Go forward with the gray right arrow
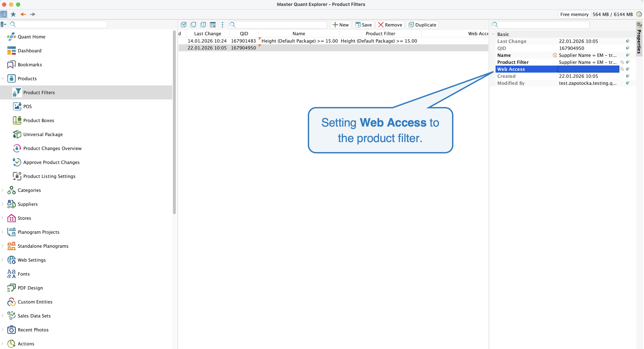Screen dimensions: 644x349 [x=32, y=14]
